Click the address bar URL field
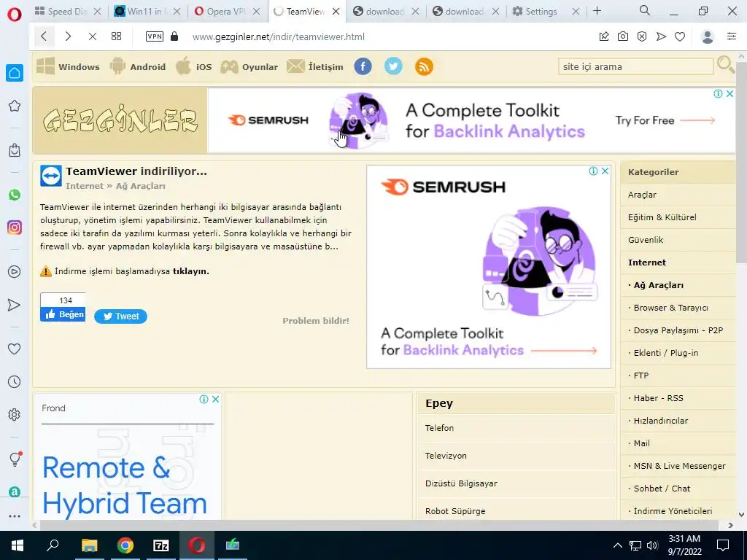 click(278, 36)
